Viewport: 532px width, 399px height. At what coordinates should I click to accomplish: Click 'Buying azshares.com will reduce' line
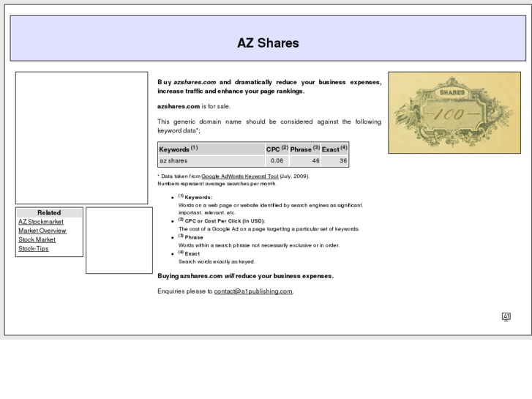[245, 276]
